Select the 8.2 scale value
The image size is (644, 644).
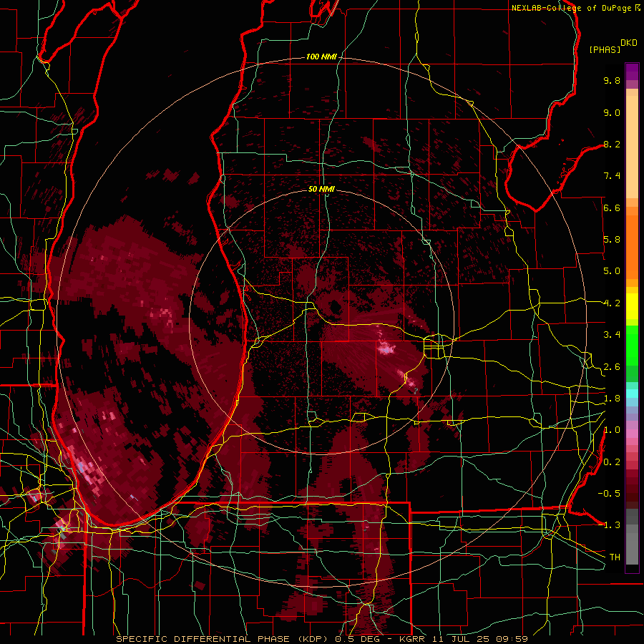[x=612, y=144]
